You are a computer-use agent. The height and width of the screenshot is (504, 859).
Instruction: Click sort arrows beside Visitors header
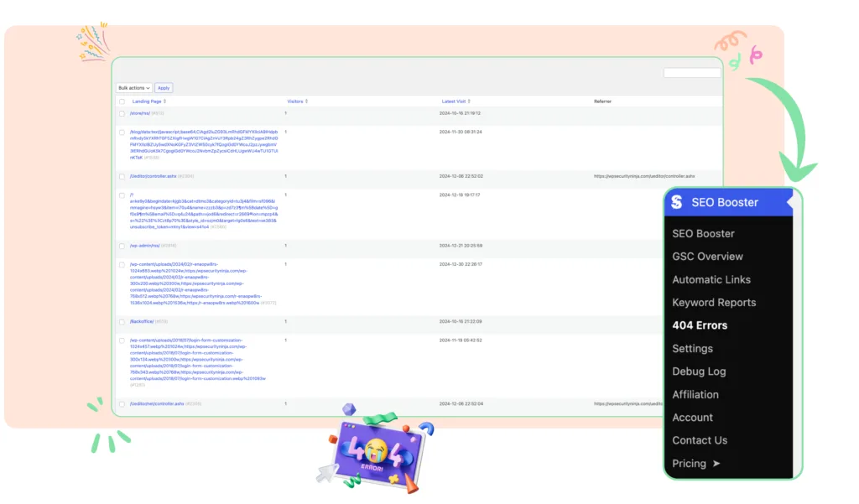click(x=306, y=101)
